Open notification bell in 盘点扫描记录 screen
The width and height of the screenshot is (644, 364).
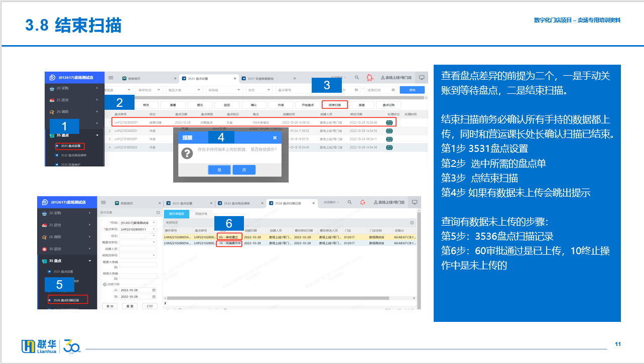tap(363, 202)
